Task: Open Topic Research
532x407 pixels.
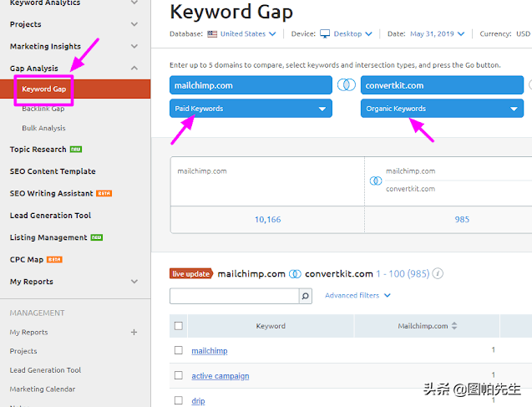Action: tap(38, 150)
